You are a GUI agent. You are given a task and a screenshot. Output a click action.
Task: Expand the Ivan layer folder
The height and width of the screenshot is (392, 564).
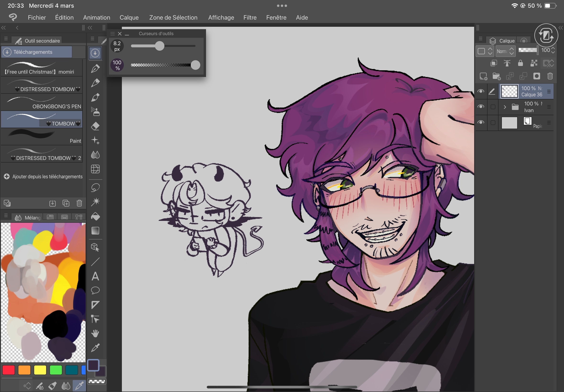(x=504, y=107)
